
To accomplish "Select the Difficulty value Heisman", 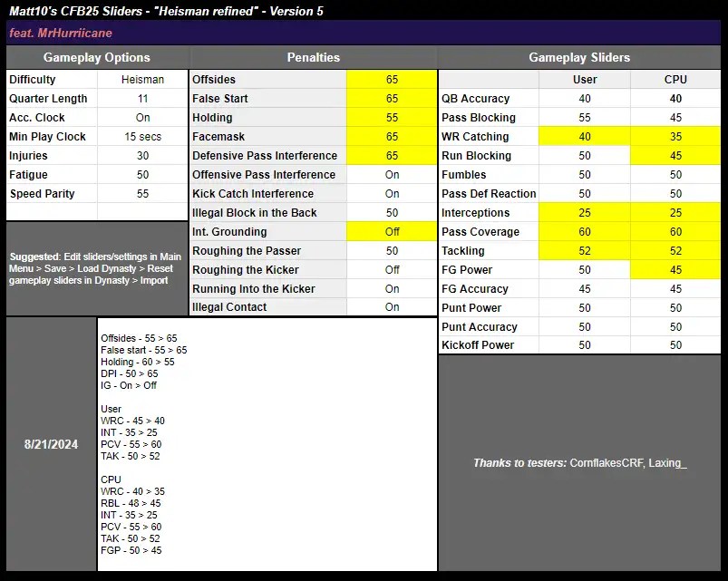I will (142, 80).
